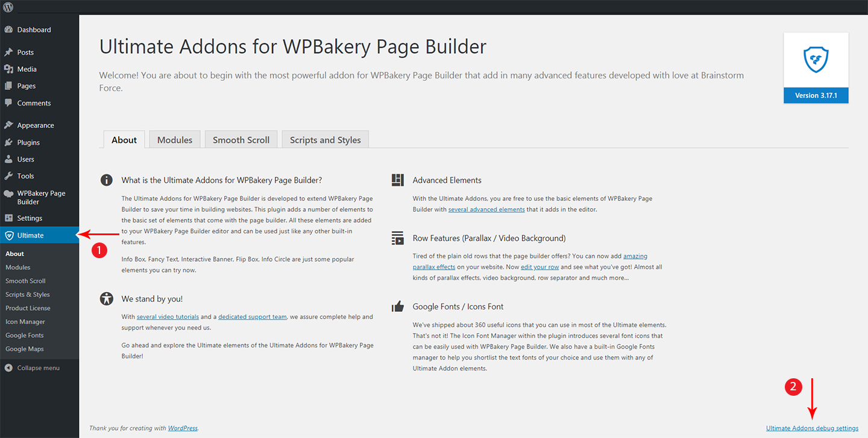Click the WordPress logo in the admin bar
The image size is (868, 438).
[8, 7]
